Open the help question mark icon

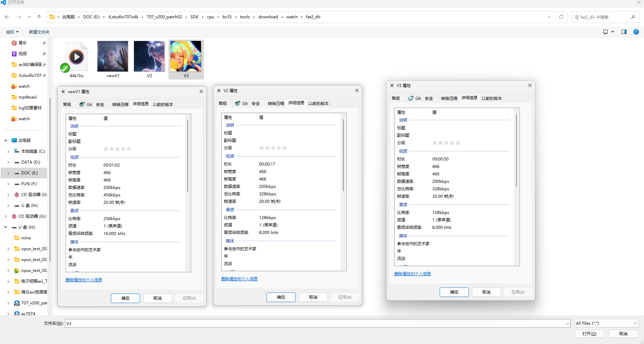click(636, 32)
